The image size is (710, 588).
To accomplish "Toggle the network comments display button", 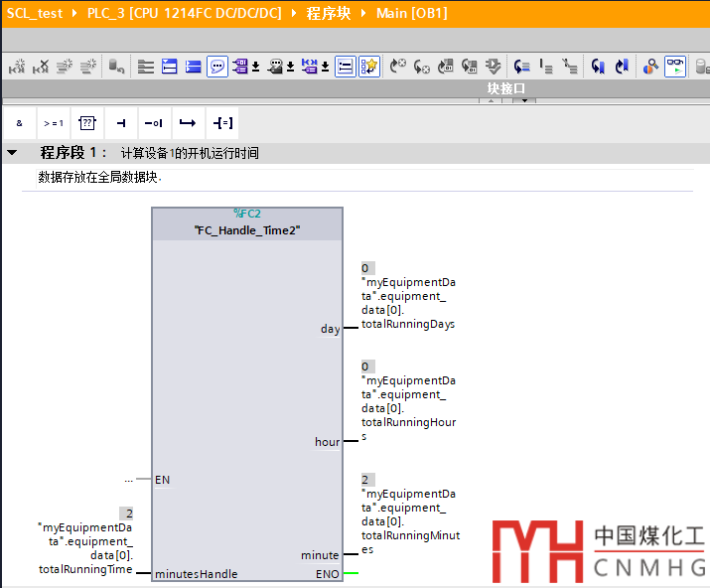I will click(216, 67).
